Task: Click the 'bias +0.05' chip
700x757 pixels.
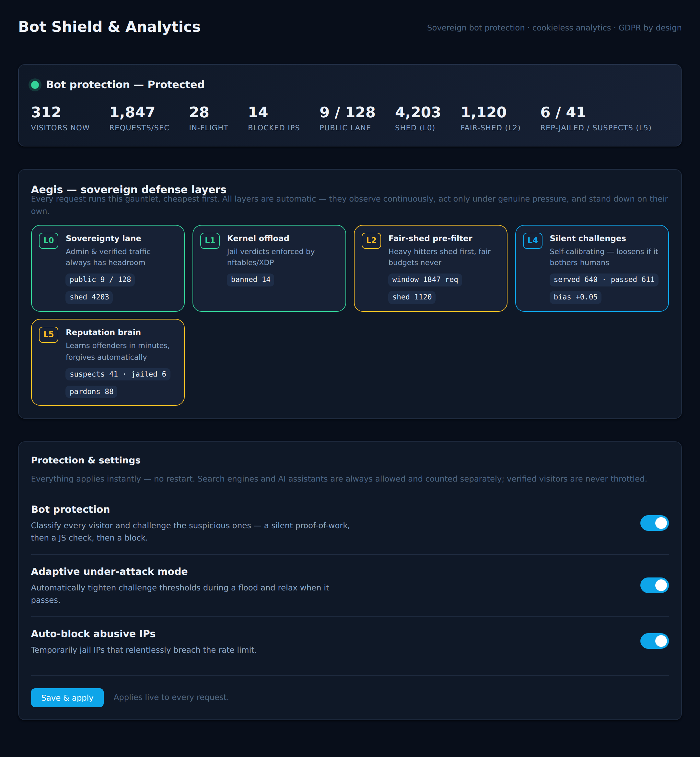Action: point(575,297)
